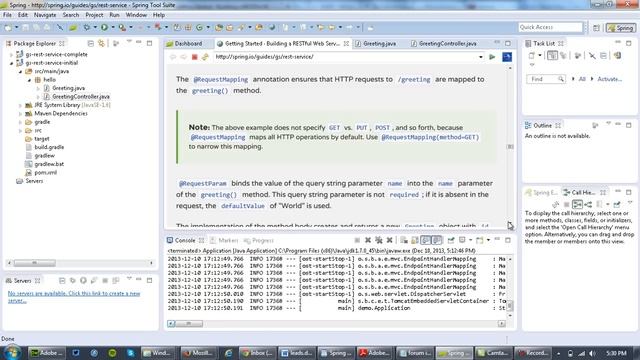Screen dimensions: 640x360
Task: Click the Start server icon in Servers panel
Action: pyautogui.click(x=83, y=280)
